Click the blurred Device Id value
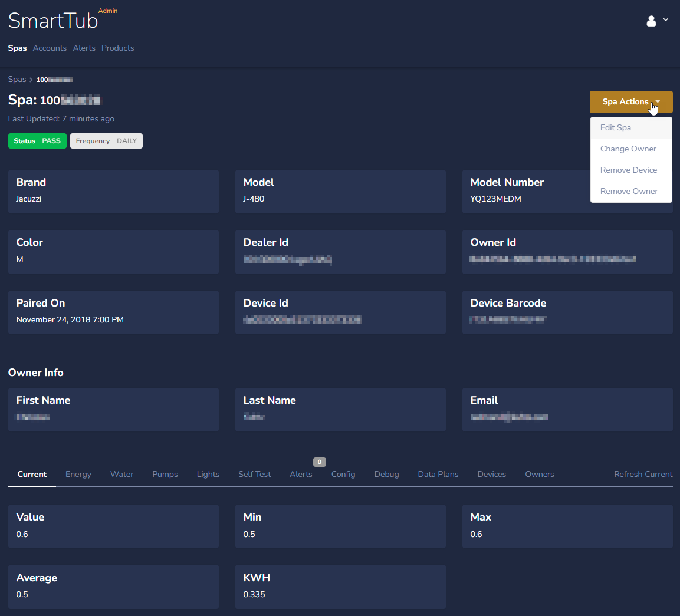Image resolution: width=680 pixels, height=616 pixels. pos(303,320)
